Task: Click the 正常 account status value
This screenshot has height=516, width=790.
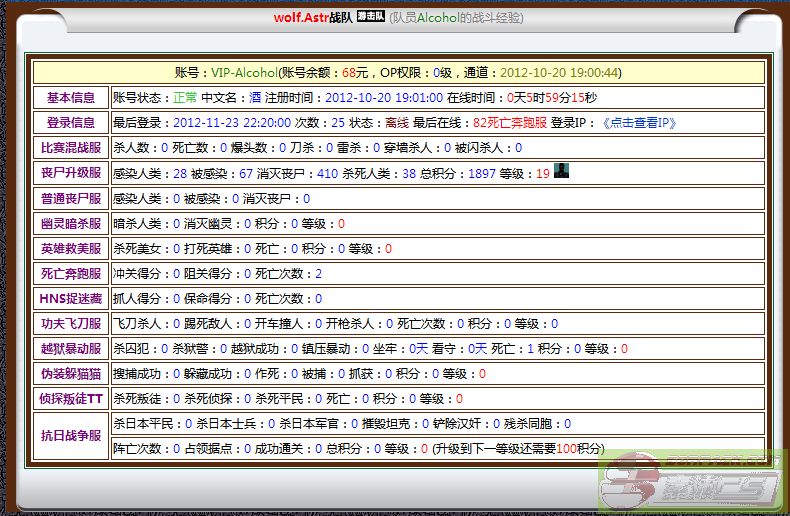Action: tap(185, 98)
